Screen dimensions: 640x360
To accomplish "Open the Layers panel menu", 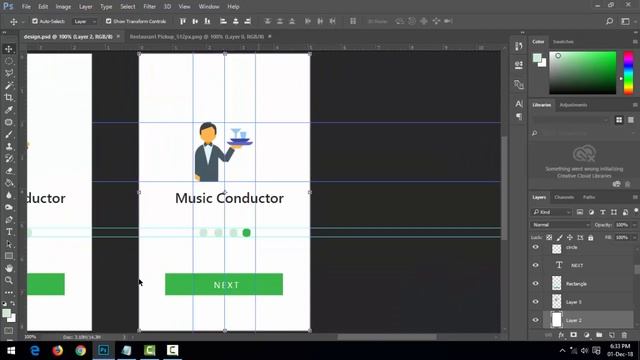I will 635,197.
